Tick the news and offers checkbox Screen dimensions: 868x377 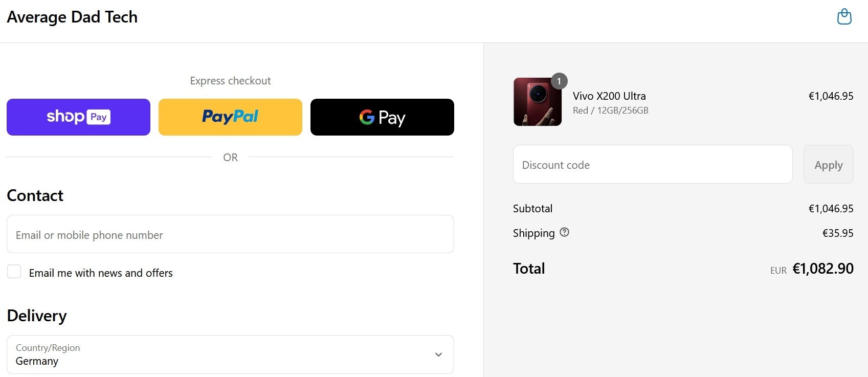[14, 272]
